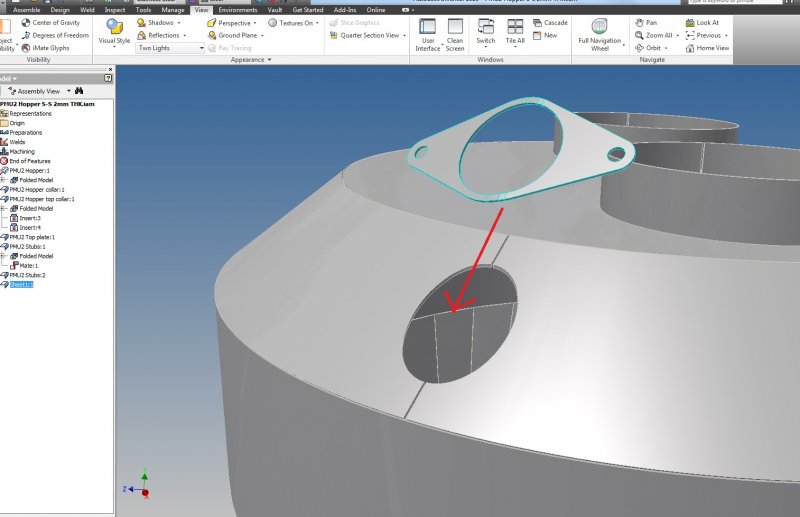Open the Visual Style button
Viewport: 800px width, 517px height.
pos(114,33)
